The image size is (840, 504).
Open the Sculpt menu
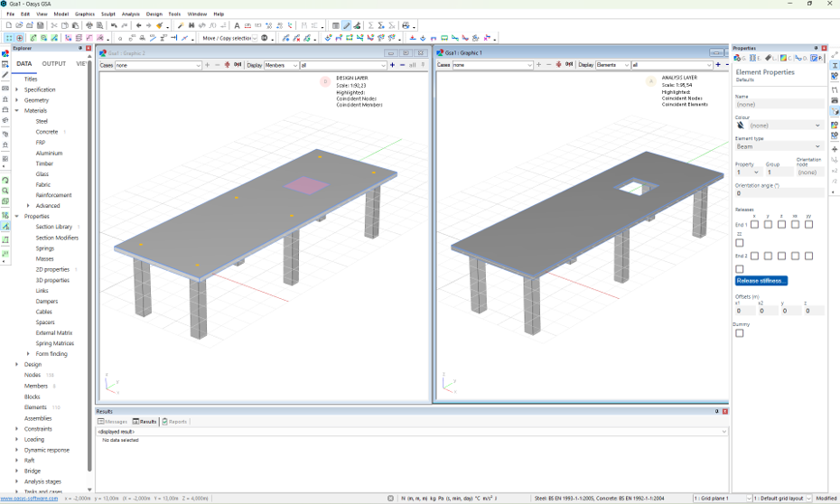(x=108, y=14)
